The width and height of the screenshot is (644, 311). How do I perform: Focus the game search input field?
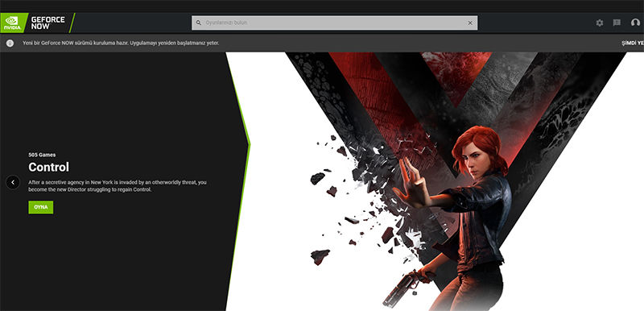tap(334, 23)
